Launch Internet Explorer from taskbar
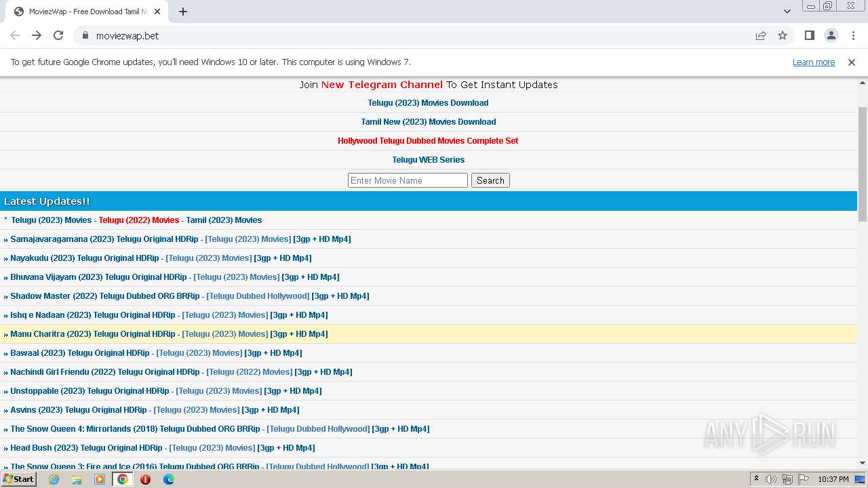This screenshot has height=488, width=868. pos(54,479)
